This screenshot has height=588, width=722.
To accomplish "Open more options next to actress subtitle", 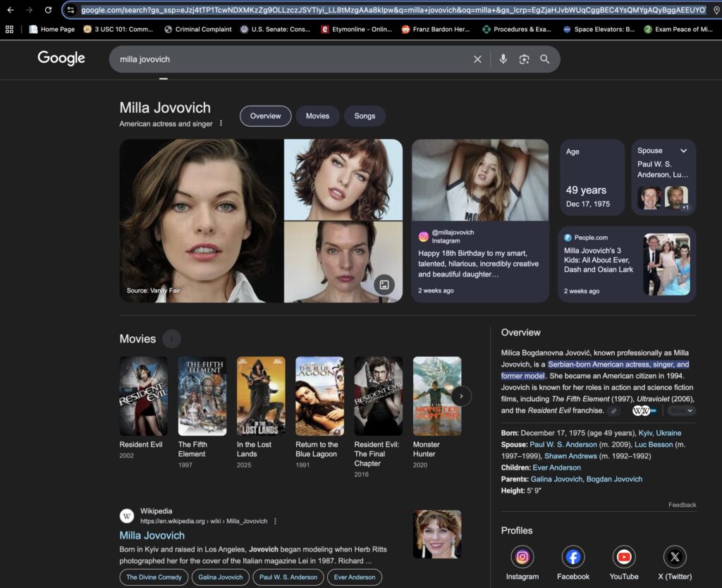I will pos(221,123).
